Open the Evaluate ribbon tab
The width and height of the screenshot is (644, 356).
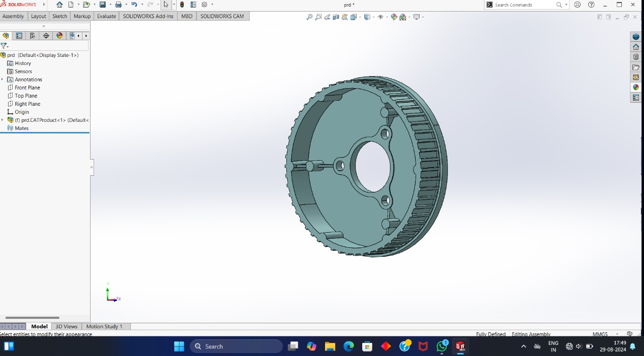[x=107, y=16]
